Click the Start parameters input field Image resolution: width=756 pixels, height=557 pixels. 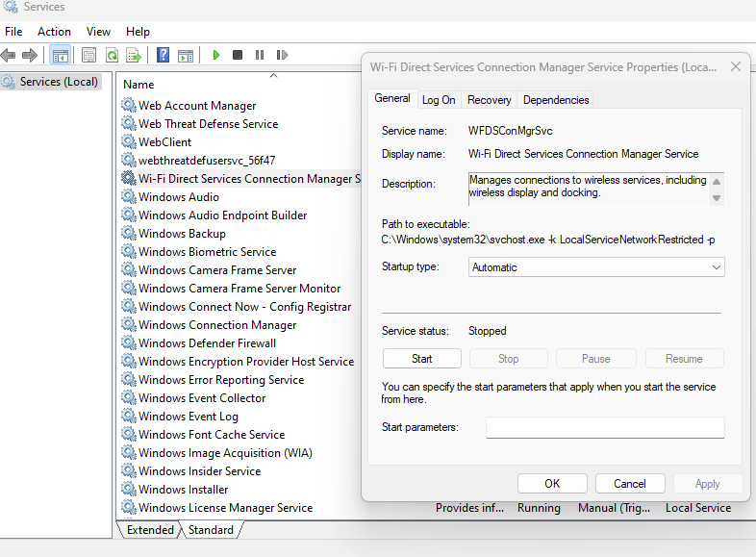(x=605, y=427)
